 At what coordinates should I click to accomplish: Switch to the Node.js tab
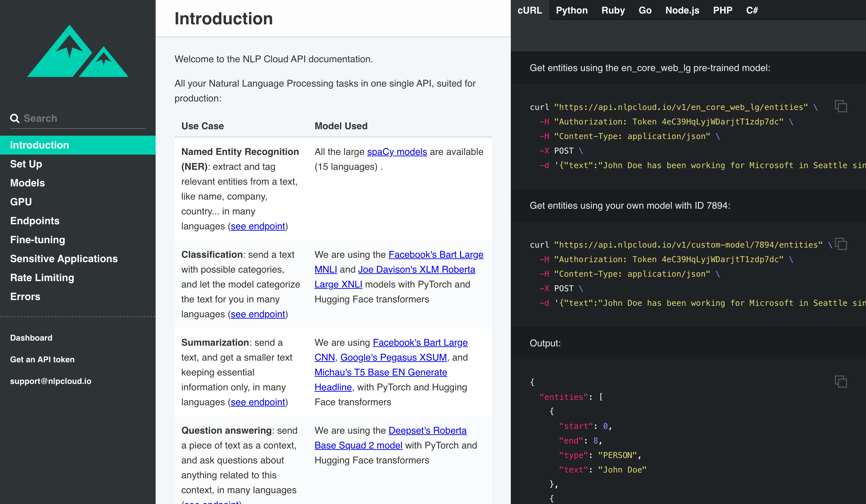[x=682, y=10]
